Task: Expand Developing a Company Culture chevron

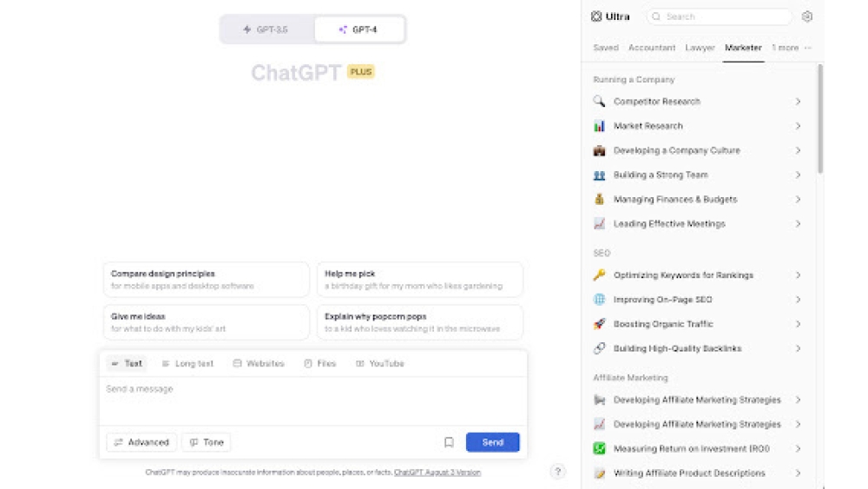Action: click(x=798, y=150)
